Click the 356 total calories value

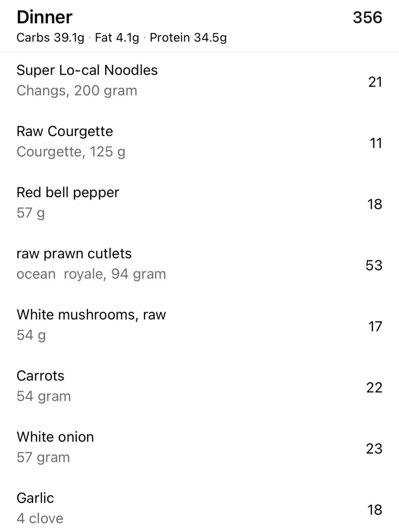click(367, 17)
